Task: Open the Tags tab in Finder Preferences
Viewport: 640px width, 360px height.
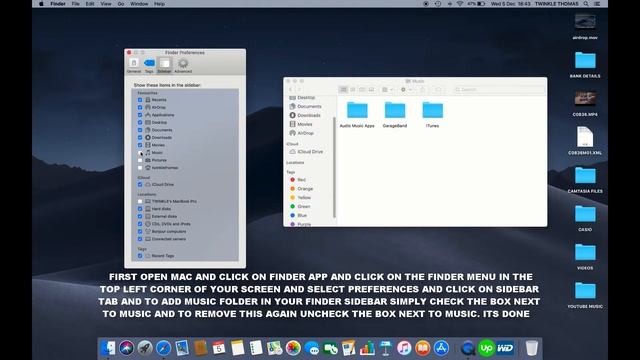Action: tap(149, 65)
